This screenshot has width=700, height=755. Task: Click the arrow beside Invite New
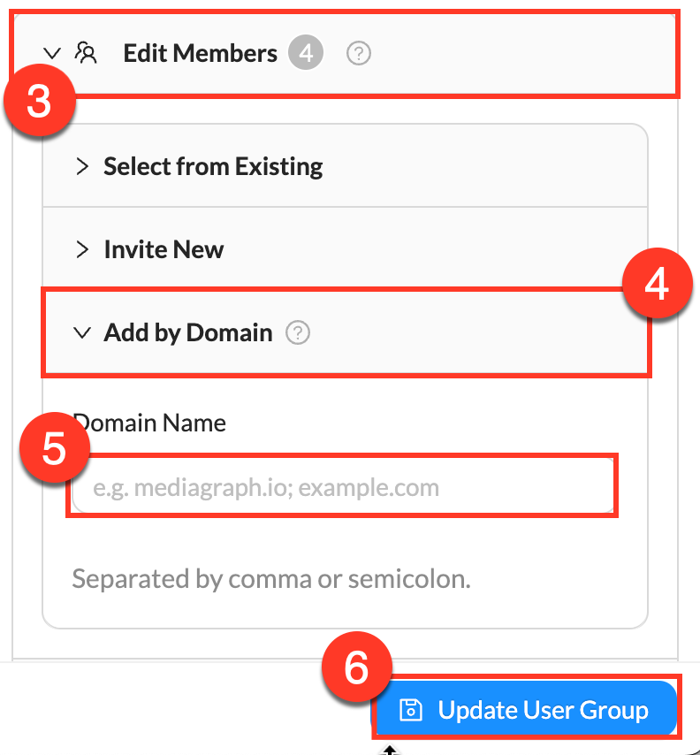point(81,248)
